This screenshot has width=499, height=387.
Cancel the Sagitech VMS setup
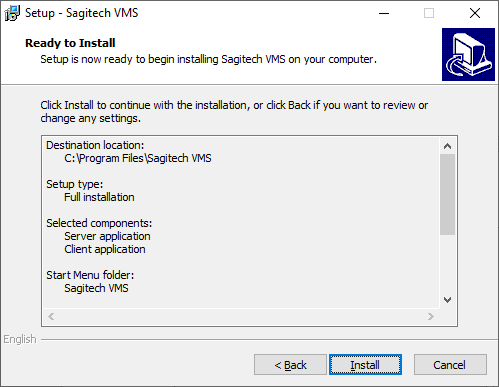pos(450,365)
